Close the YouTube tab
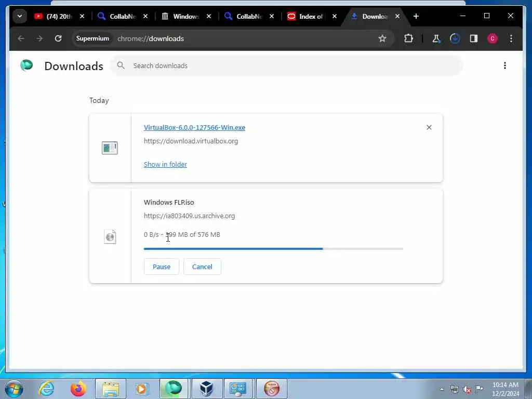532x399 pixels. pos(82,16)
